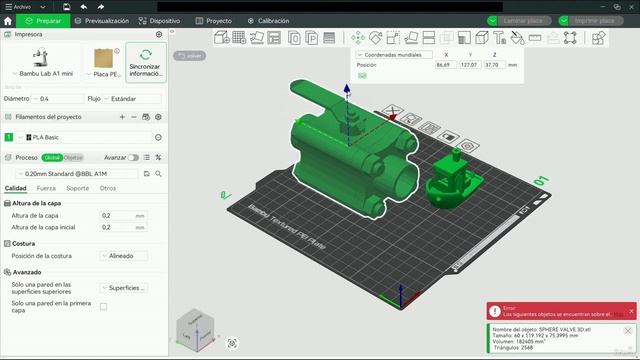Go to the Home screen icon
640x360 pixels.
pyautogui.click(x=8, y=21)
